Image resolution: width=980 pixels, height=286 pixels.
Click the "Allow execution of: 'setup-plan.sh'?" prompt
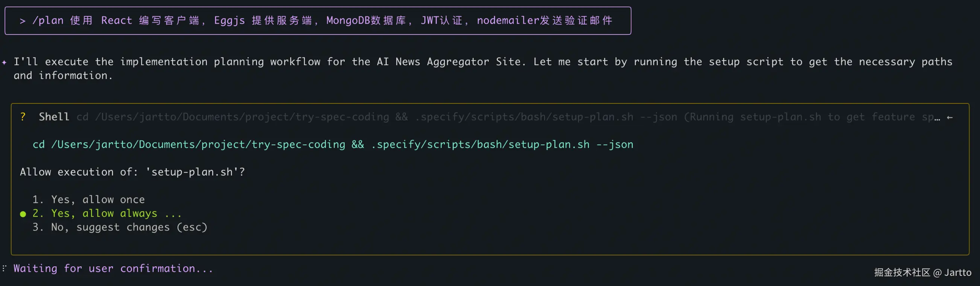pos(132,172)
